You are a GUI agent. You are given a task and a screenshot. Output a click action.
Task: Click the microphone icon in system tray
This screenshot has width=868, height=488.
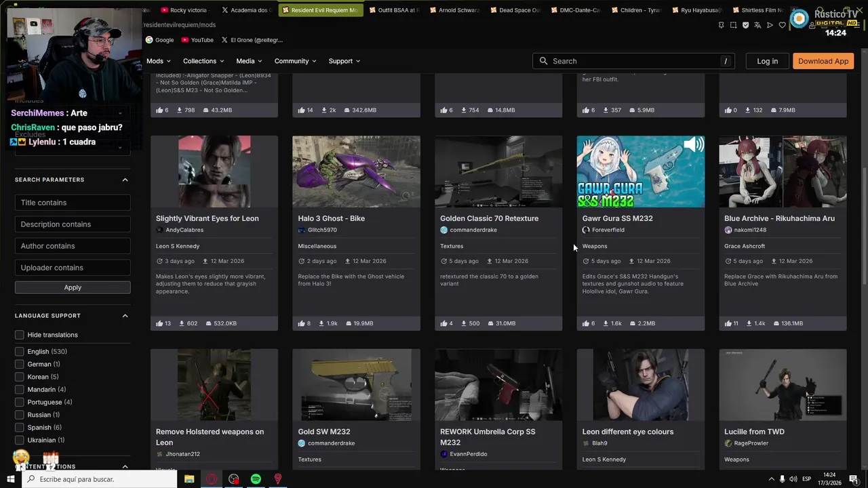782,479
